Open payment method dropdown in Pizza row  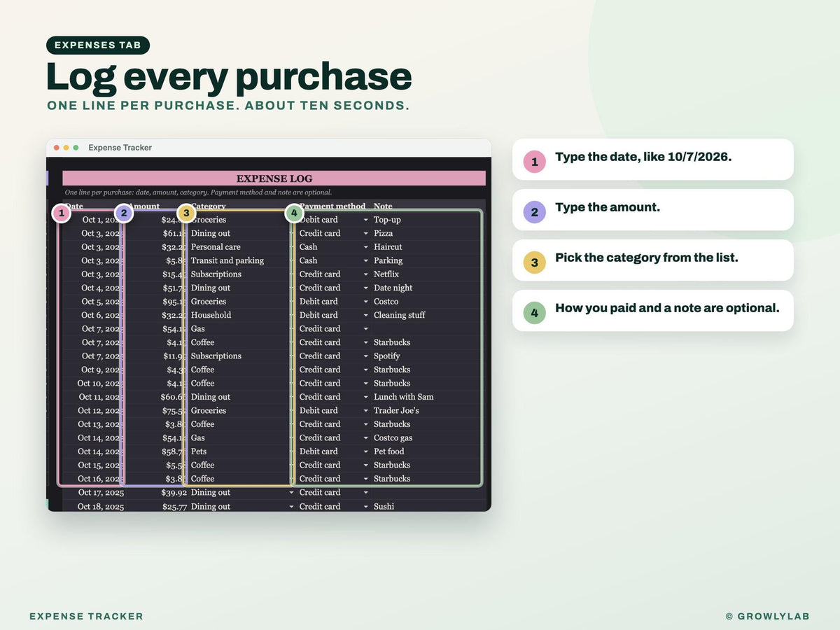coord(365,233)
